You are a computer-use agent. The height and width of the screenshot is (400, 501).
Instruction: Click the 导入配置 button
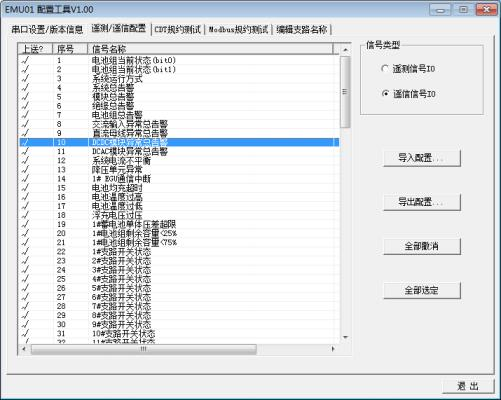click(x=422, y=158)
